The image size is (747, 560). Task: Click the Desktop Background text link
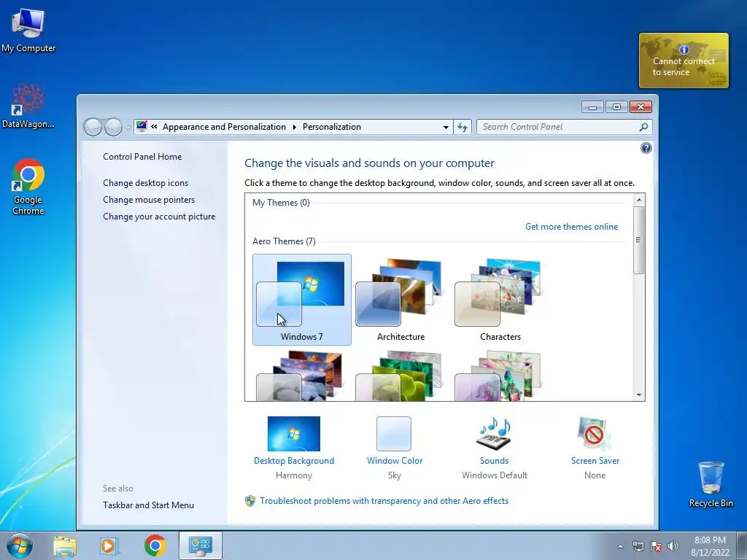click(x=294, y=461)
